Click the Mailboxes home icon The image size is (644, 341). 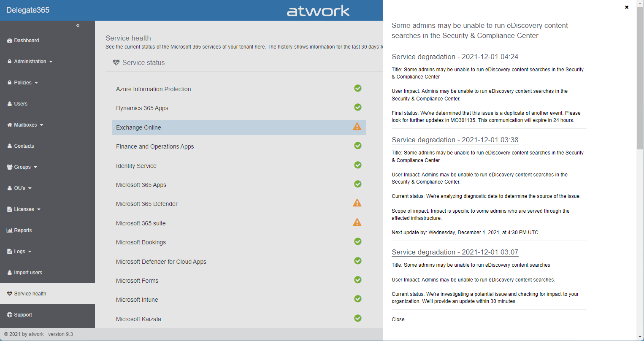click(10, 125)
